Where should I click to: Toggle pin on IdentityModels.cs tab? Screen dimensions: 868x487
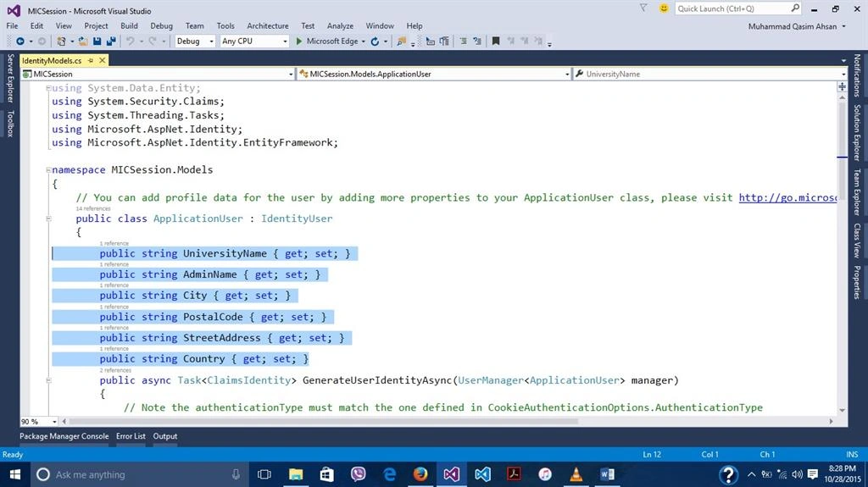click(91, 60)
